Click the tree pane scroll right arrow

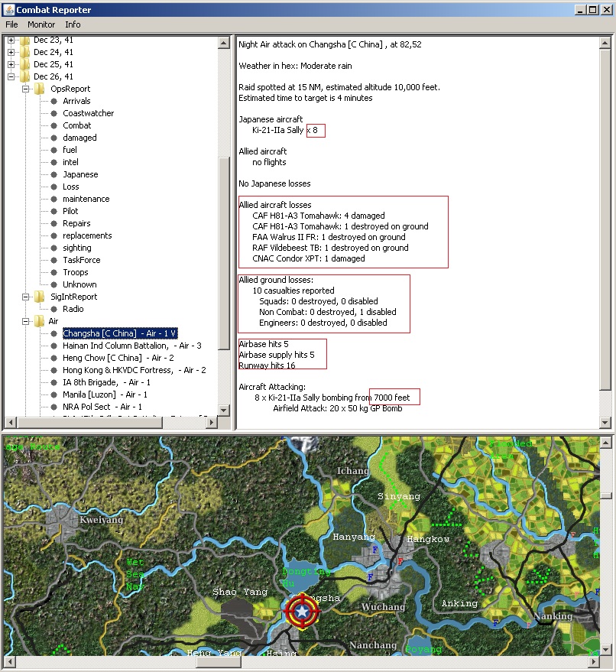tap(211, 422)
